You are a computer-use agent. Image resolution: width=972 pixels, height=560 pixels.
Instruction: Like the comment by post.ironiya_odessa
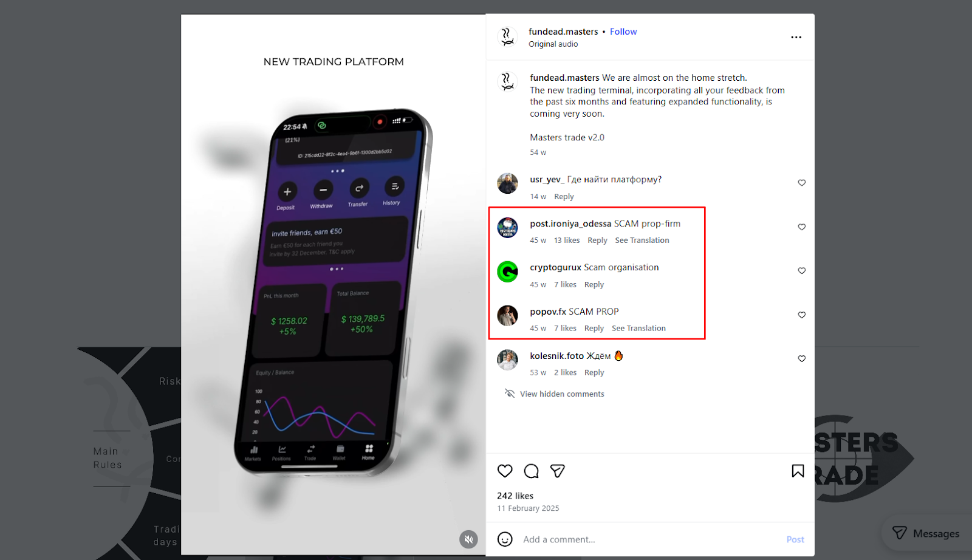[x=802, y=227]
